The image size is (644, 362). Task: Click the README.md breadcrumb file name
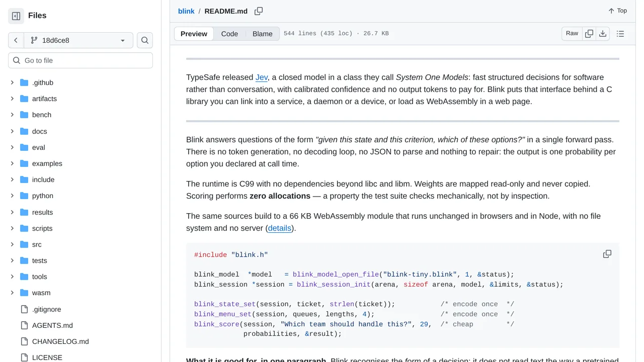coord(226,11)
